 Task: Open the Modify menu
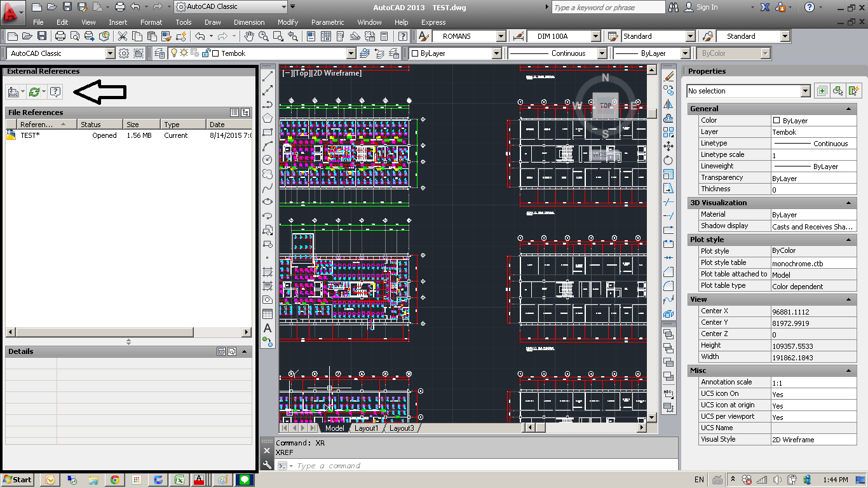pyautogui.click(x=287, y=22)
